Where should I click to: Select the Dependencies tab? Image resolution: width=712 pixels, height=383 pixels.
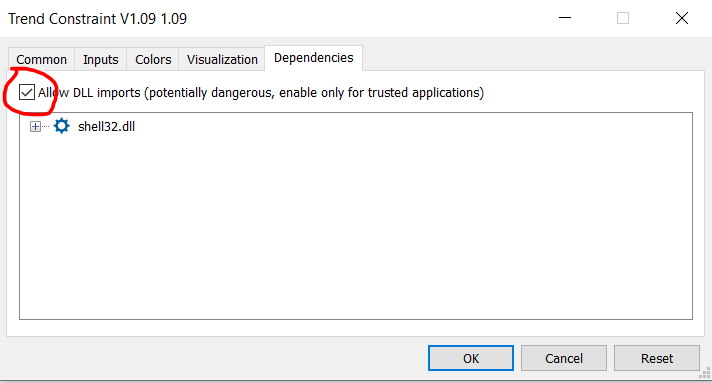click(313, 58)
